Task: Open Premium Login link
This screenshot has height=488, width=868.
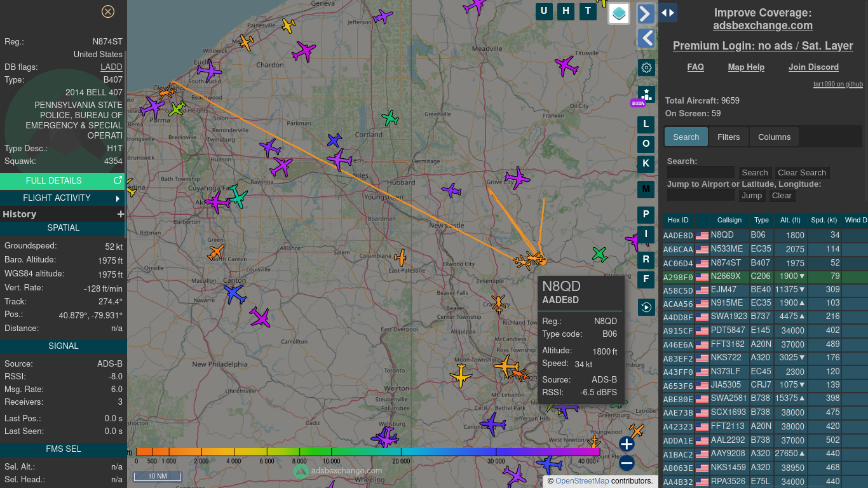Action: [x=763, y=46]
